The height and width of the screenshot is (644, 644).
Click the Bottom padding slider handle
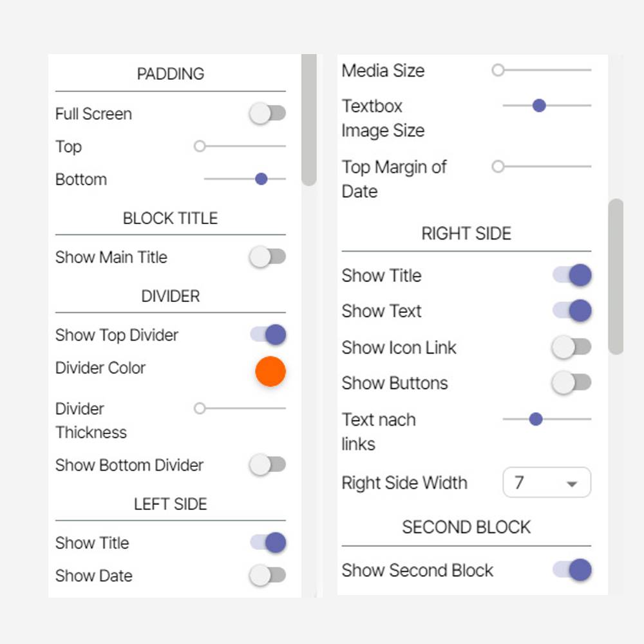[x=261, y=179]
